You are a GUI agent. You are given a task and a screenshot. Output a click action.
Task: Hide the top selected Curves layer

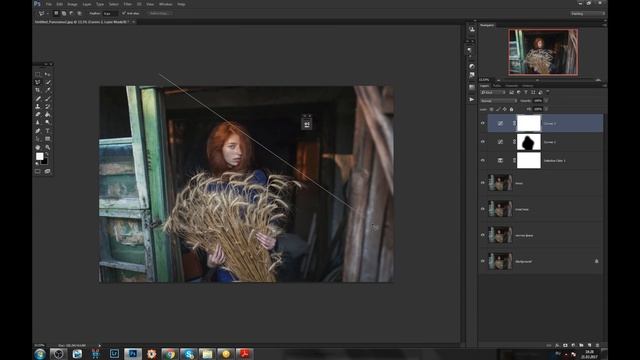[x=482, y=123]
